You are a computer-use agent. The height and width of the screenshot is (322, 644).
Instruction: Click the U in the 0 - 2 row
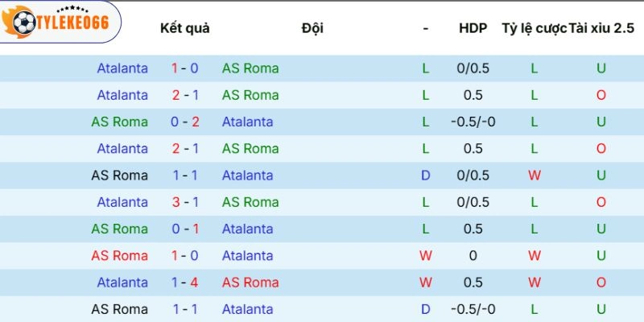[601, 122]
